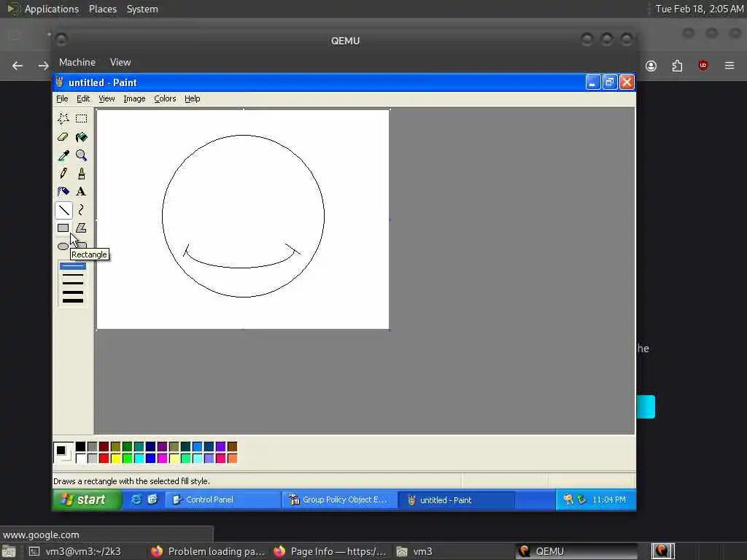747x560 pixels.
Task: Switch to Group Policy Object Editor taskbar button
Action: (x=339, y=499)
